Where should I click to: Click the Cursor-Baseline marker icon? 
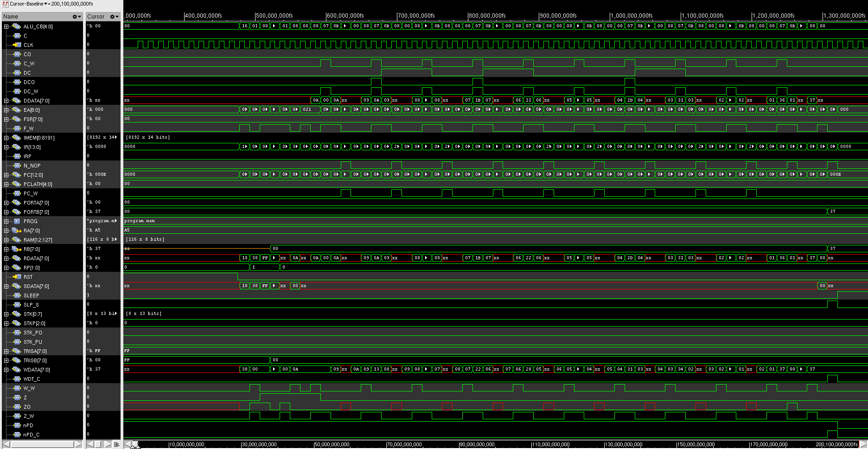click(6, 4)
